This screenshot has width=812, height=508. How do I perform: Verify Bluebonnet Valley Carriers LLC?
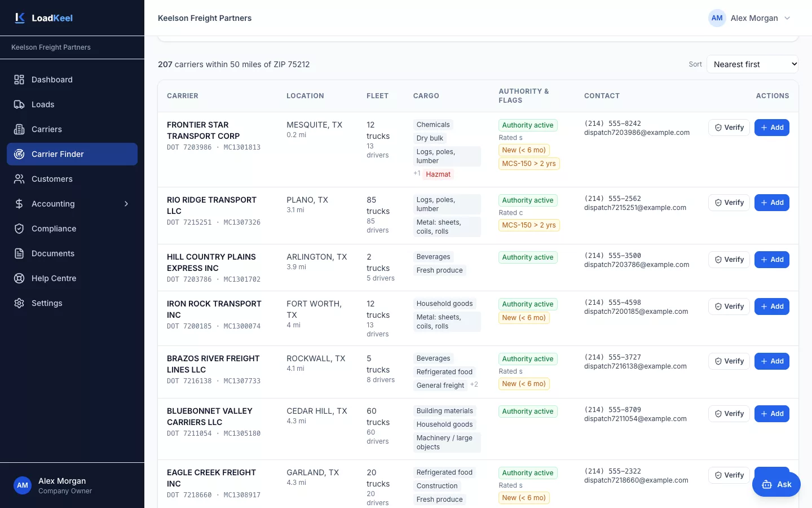(729, 414)
